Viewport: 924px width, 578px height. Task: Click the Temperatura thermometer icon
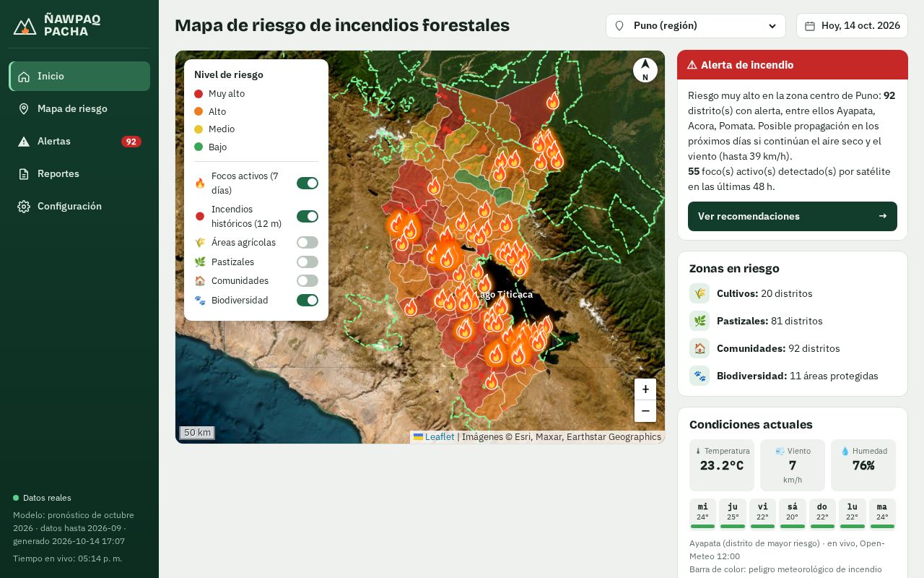(698, 451)
